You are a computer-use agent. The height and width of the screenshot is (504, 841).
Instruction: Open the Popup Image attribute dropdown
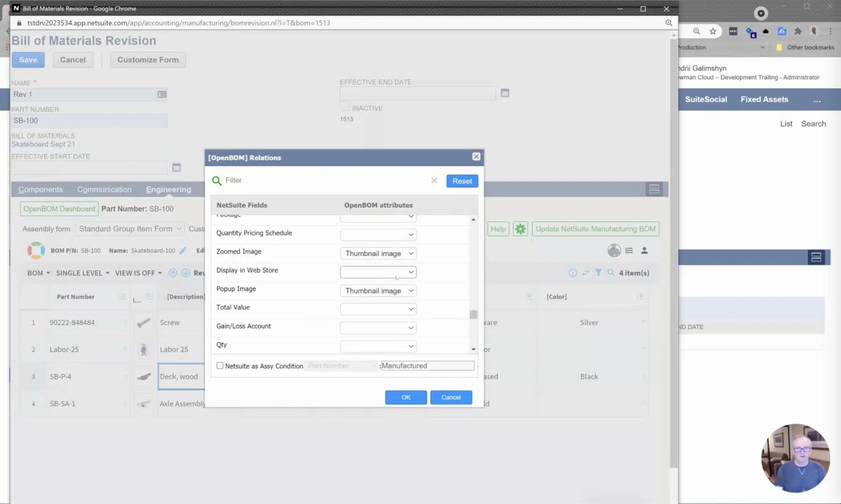pyautogui.click(x=378, y=290)
